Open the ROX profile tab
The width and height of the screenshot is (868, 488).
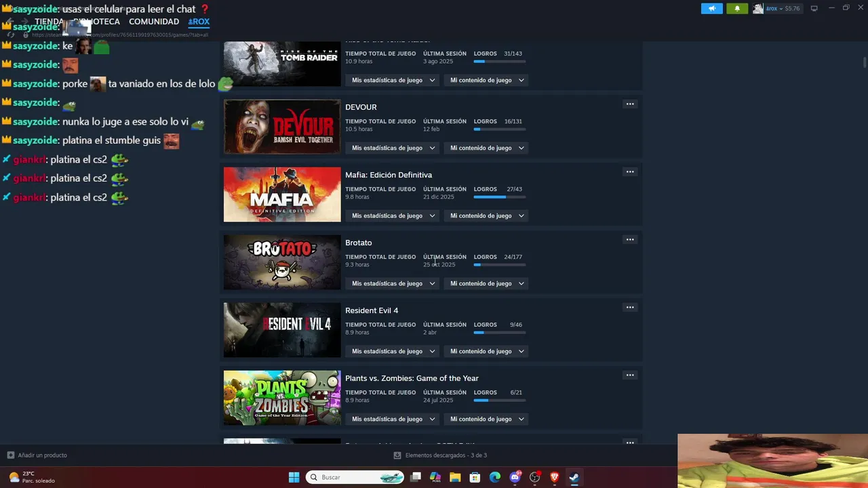(199, 22)
